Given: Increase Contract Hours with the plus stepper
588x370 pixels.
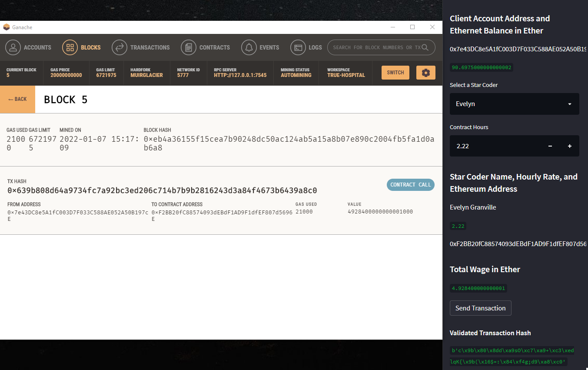Looking at the screenshot, I should [569, 146].
